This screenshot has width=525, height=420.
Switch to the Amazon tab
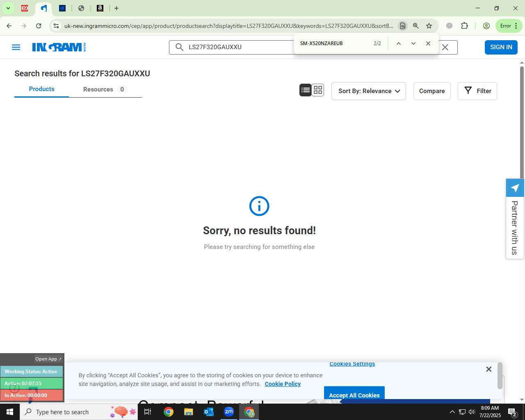pos(100,8)
